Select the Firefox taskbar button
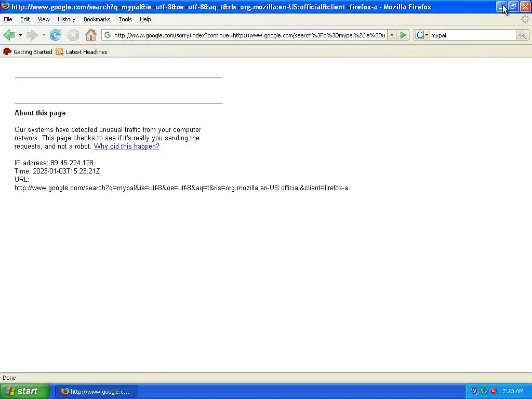Viewport: 532px width, 399px height. [x=96, y=392]
